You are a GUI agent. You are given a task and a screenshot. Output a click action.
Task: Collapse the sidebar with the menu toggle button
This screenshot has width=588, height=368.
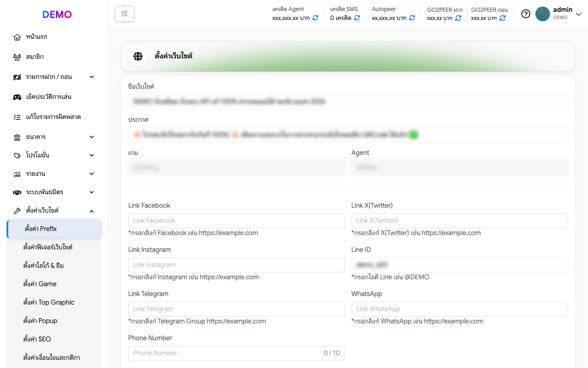[x=125, y=14]
